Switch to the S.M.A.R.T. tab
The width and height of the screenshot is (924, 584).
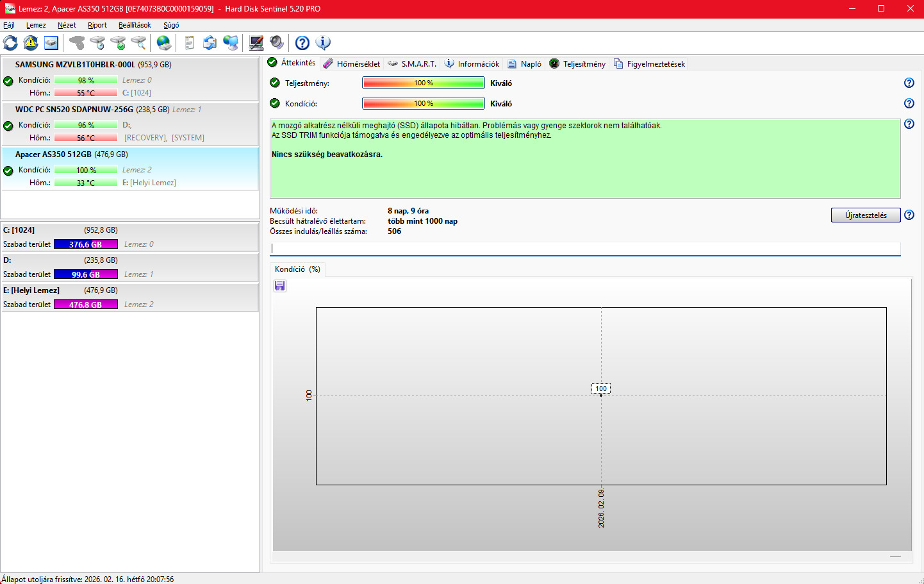click(412, 63)
